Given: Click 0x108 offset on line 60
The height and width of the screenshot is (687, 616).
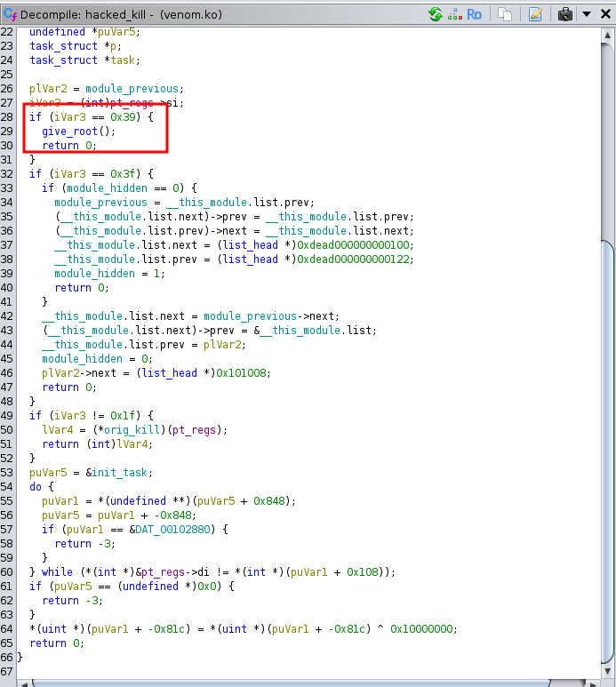Looking at the screenshot, I should pos(363,571).
